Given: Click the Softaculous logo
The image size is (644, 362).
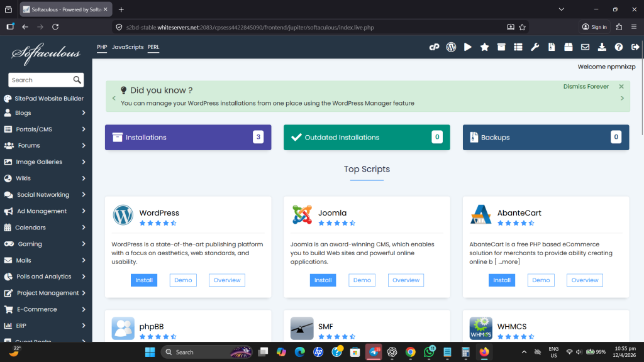Looking at the screenshot, I should point(46,54).
